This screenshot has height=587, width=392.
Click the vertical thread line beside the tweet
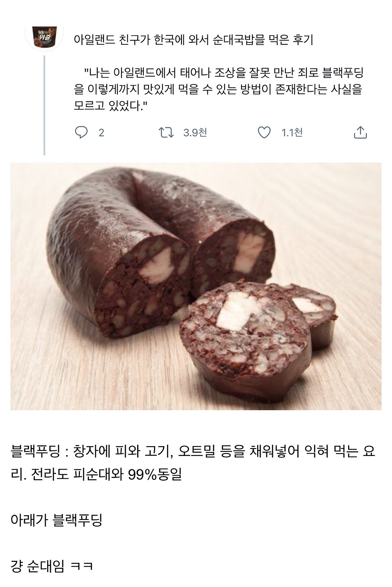coord(44,105)
